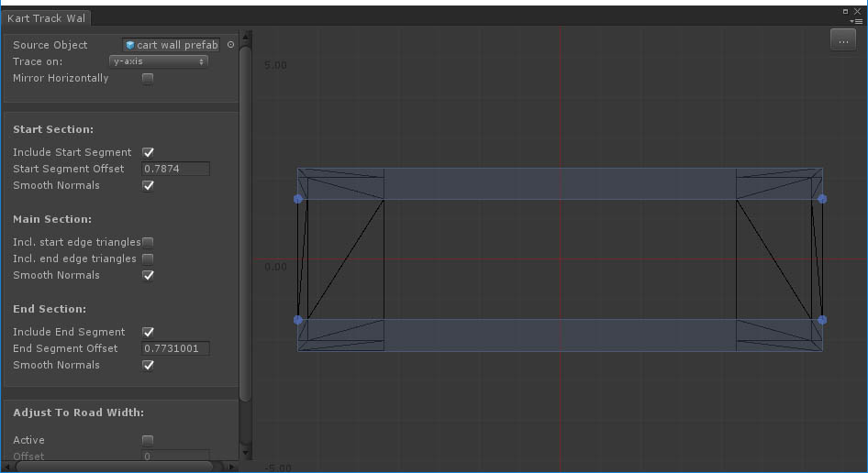Screen dimensions: 868x473
Task: Switch to the Kart Track Wal tab
Action: [x=46, y=18]
